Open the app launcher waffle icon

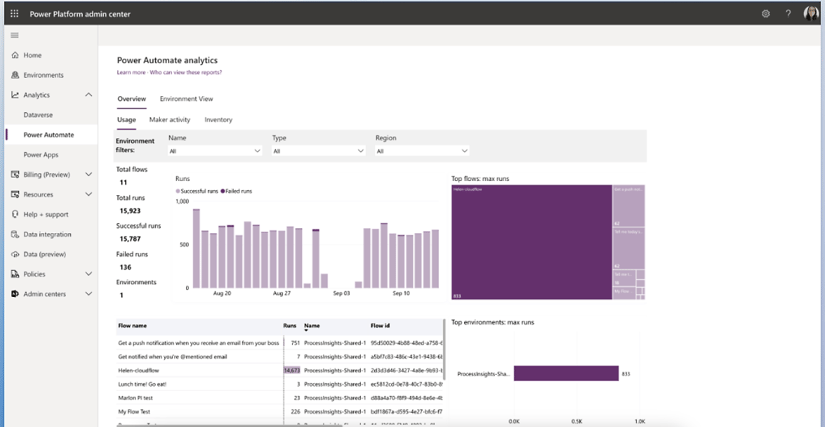[14, 14]
